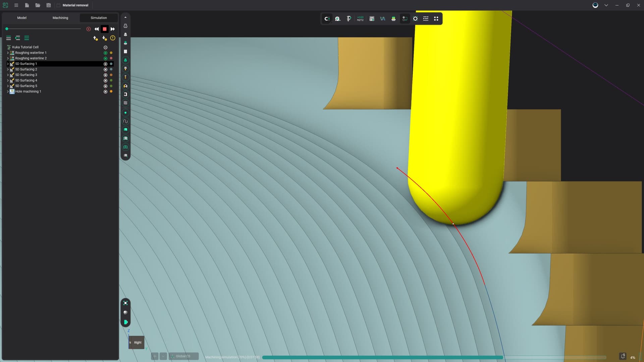Expand the 5D Surfacing 2 tree node
Screen dimensions: 644x362
(7, 69)
